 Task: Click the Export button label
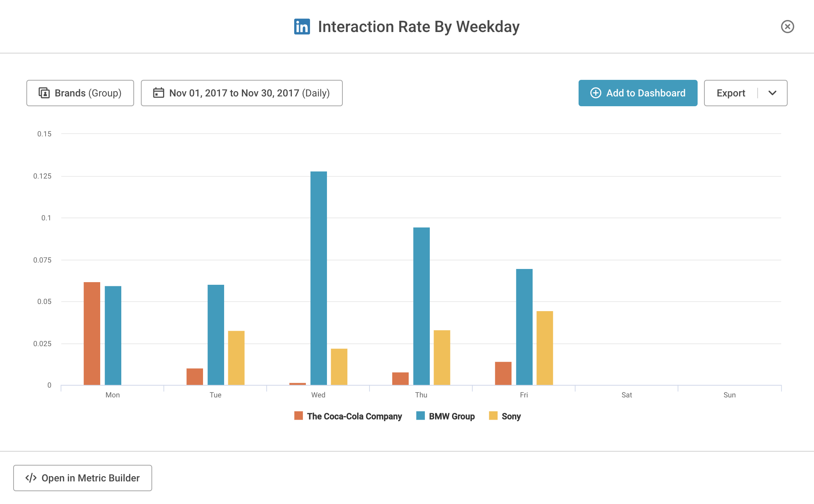(x=731, y=93)
